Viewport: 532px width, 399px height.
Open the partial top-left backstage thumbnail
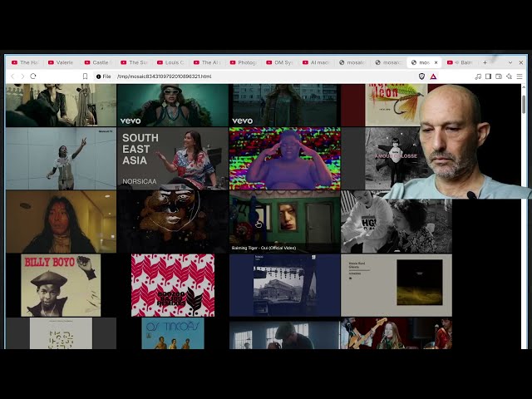(61, 106)
